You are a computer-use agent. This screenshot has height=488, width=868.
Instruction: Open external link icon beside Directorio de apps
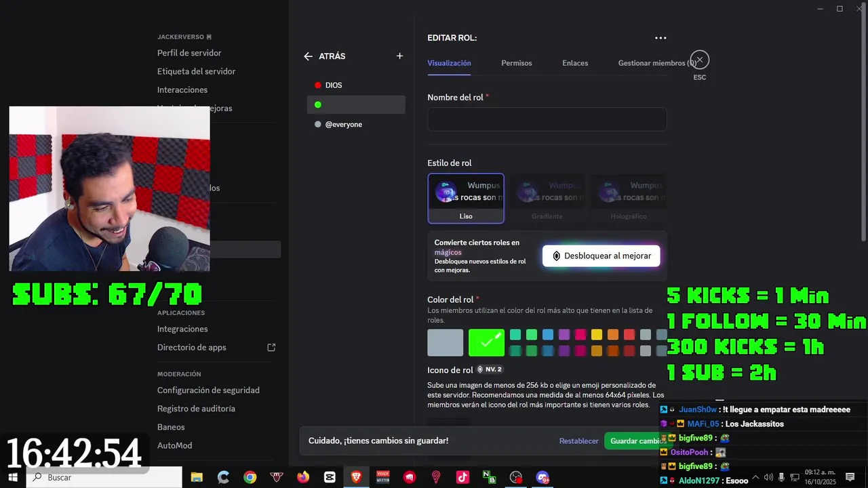pyautogui.click(x=271, y=347)
